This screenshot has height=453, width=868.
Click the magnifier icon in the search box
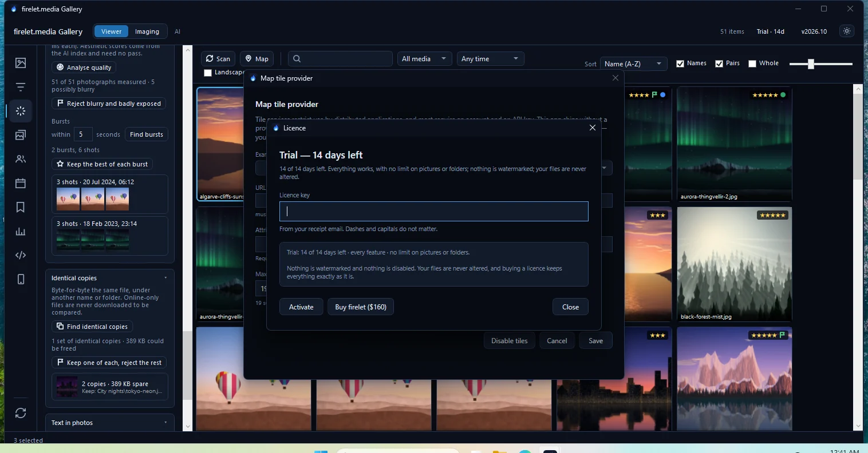[x=297, y=59]
